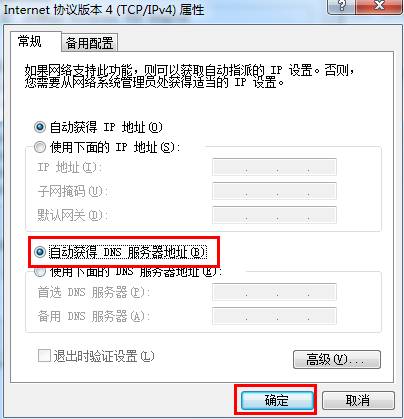
Task: Close the TCP/IPv4 properties dialog
Action: (x=379, y=6)
